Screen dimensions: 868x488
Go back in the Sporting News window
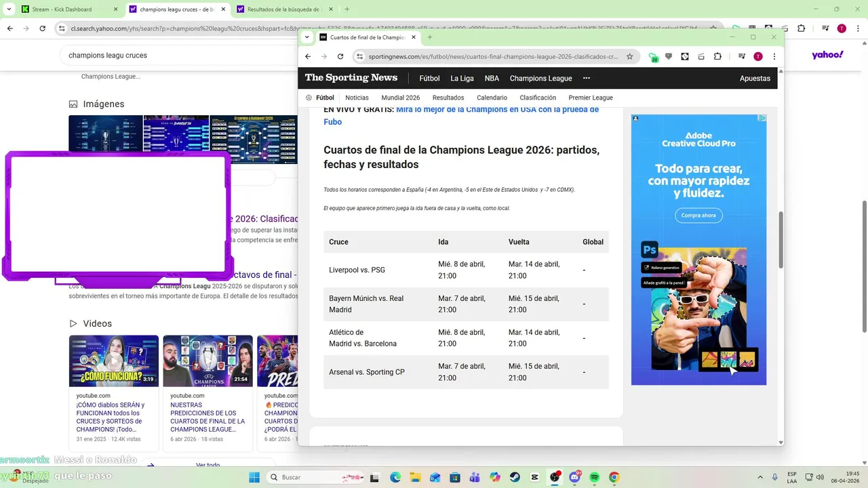308,57
